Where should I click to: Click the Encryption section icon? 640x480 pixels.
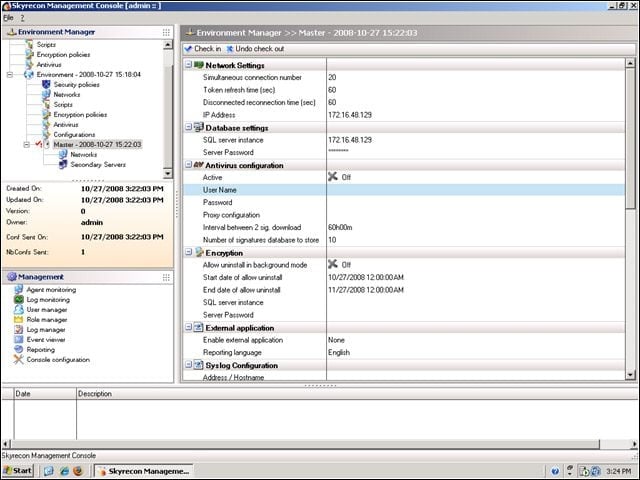199,252
